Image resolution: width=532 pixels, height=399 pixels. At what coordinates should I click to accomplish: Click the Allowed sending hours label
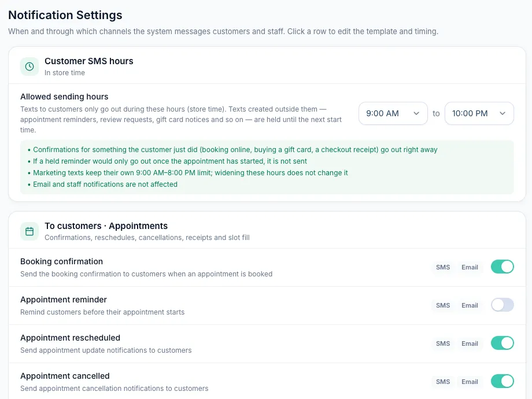(x=64, y=97)
